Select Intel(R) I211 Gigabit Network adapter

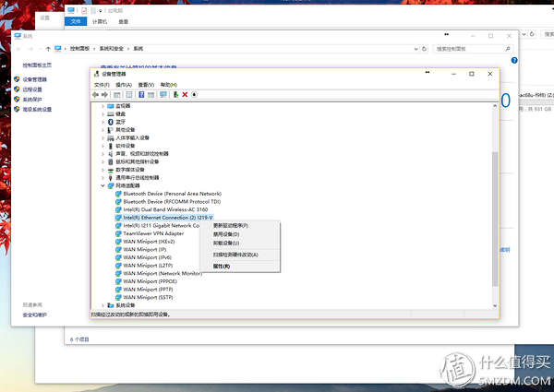point(162,225)
